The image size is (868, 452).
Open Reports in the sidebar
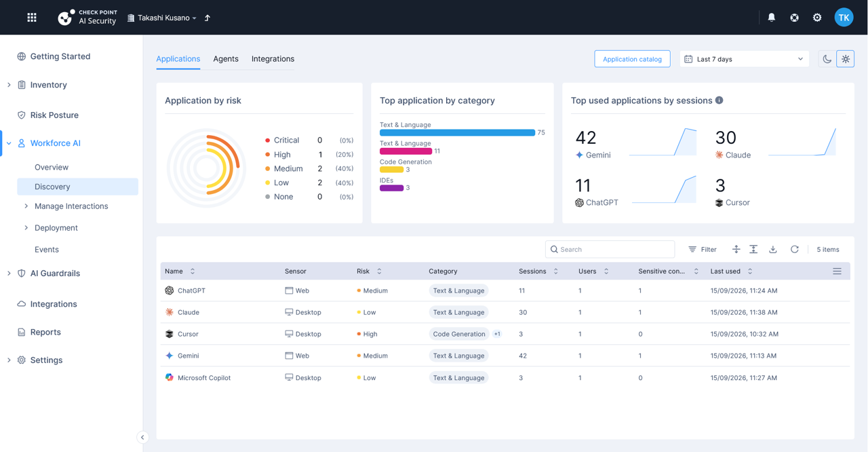pyautogui.click(x=45, y=332)
